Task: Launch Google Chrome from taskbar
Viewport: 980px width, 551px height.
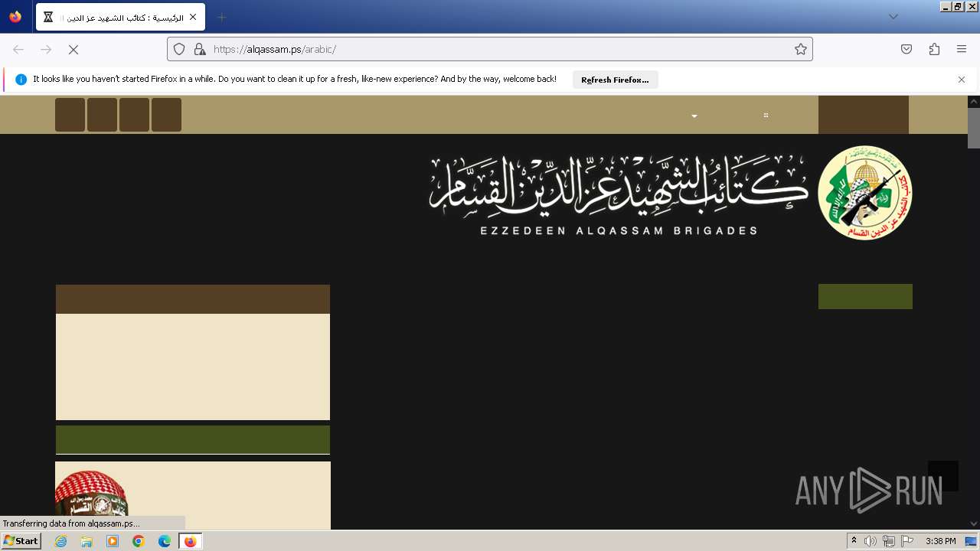Action: point(139,541)
